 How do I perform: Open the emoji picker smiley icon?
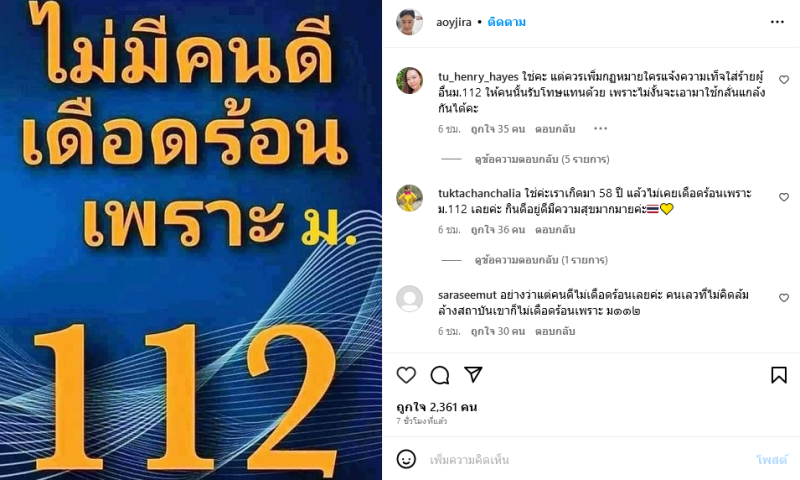point(406,460)
